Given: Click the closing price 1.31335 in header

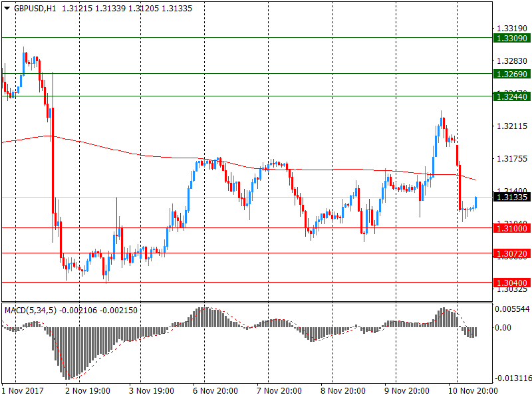Looking at the screenshot, I should tap(177, 9).
